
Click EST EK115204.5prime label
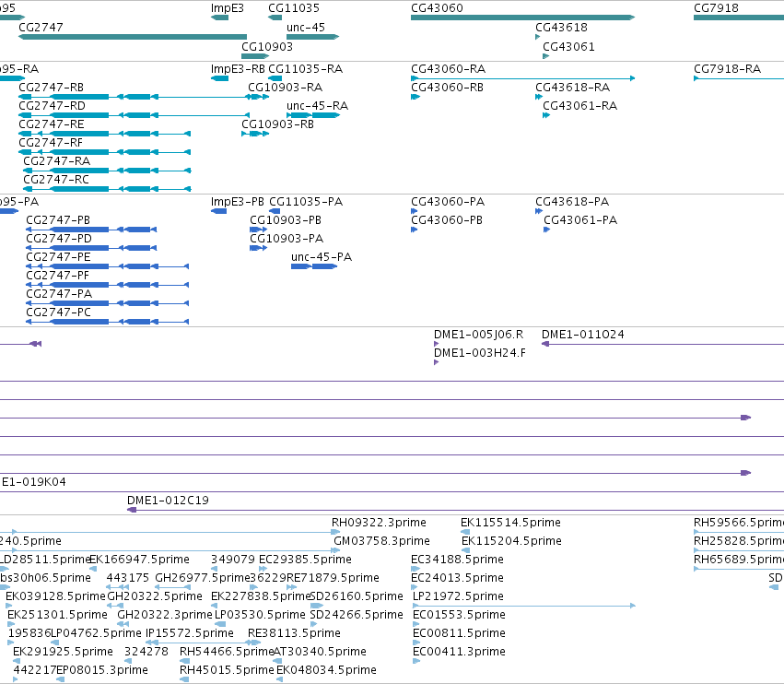(x=511, y=541)
